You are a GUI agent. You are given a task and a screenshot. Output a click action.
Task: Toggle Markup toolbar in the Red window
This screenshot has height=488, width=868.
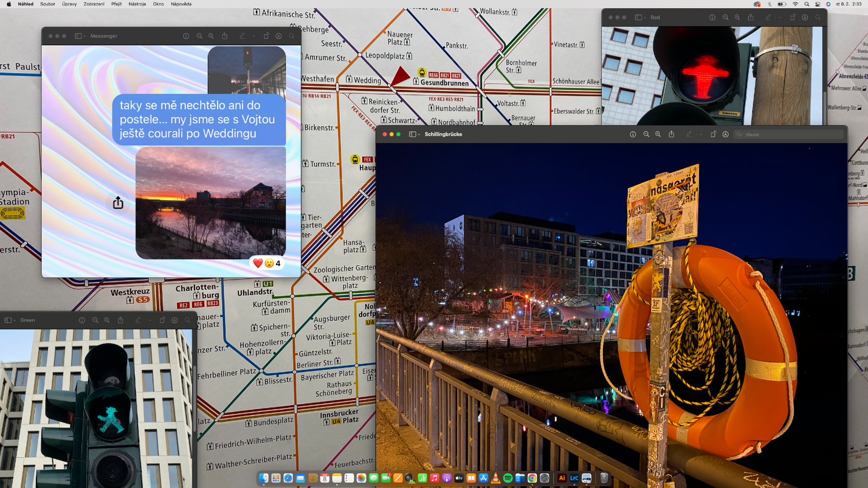coord(805,18)
